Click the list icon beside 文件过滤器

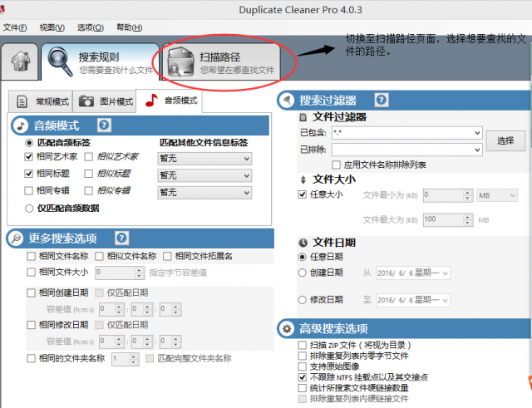[303, 118]
